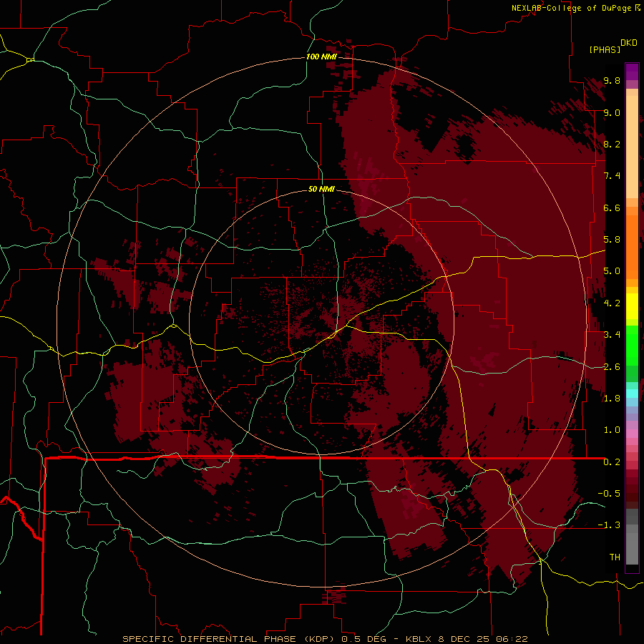Click the 5.0 scale value

[612, 271]
